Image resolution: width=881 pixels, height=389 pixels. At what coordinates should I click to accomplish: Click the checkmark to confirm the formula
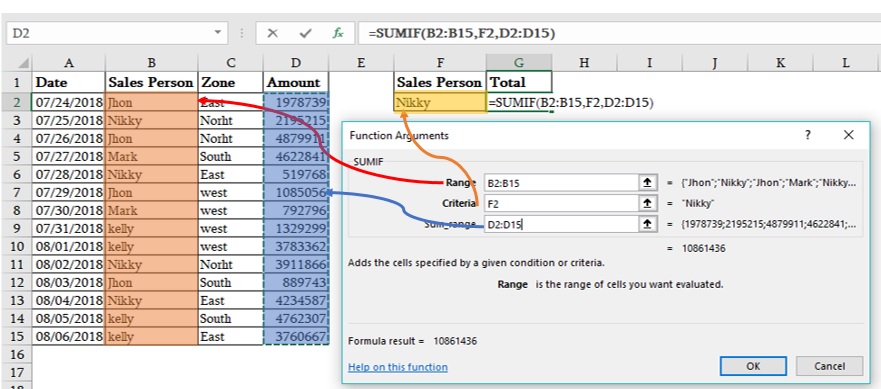click(305, 34)
